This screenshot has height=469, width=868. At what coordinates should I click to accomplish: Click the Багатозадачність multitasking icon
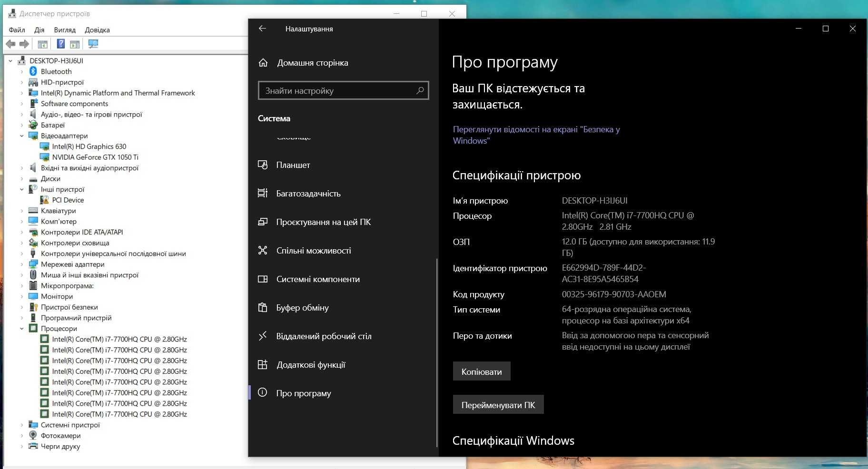pyautogui.click(x=263, y=193)
